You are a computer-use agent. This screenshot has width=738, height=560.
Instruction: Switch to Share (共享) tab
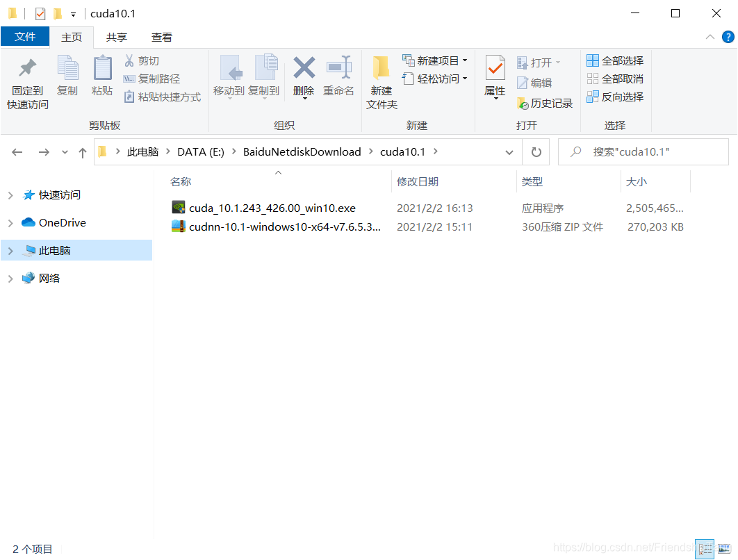point(116,38)
